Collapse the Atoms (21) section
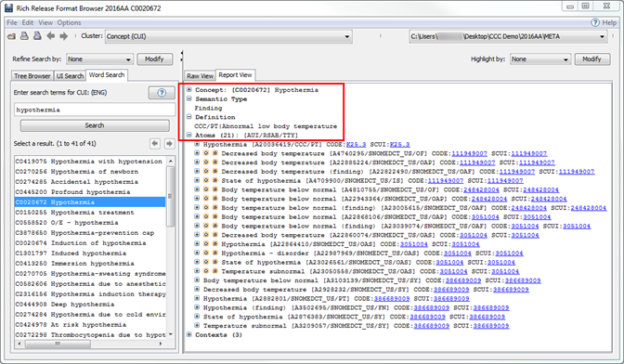Screen dimensions: 624x364 click(x=189, y=136)
